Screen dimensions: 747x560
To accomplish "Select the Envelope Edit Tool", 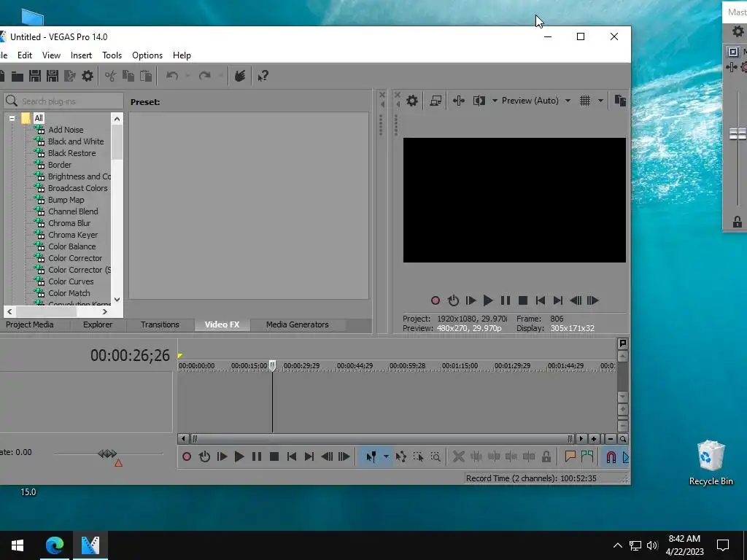I will (x=400, y=456).
